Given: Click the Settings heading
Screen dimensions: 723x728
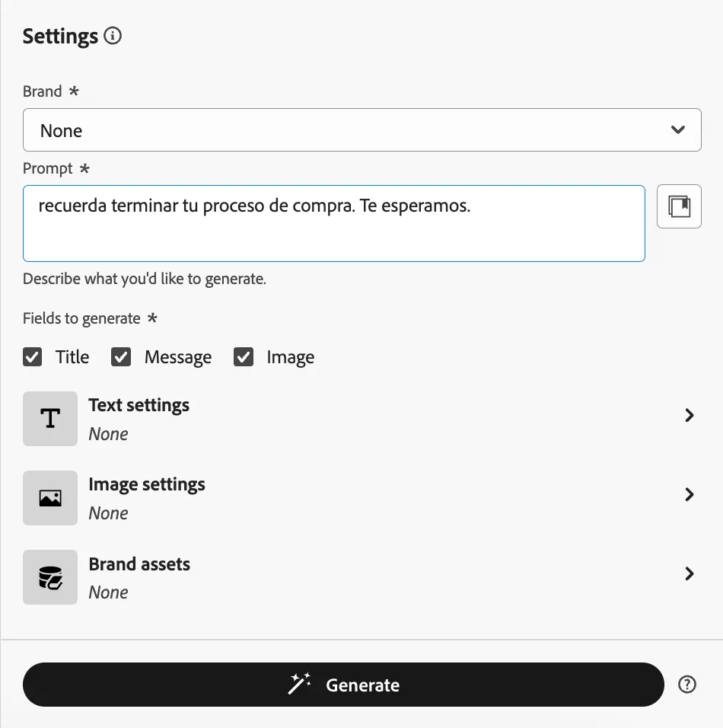Looking at the screenshot, I should [x=60, y=37].
